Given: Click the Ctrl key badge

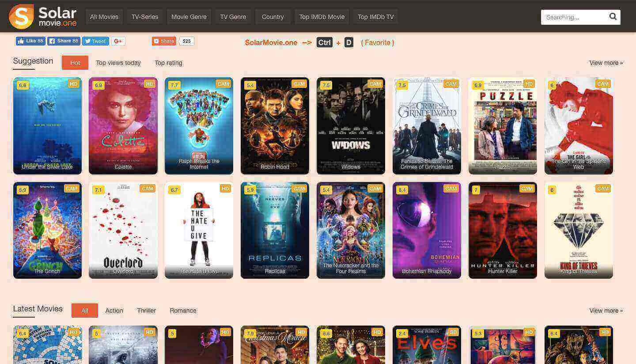Looking at the screenshot, I should tap(324, 42).
